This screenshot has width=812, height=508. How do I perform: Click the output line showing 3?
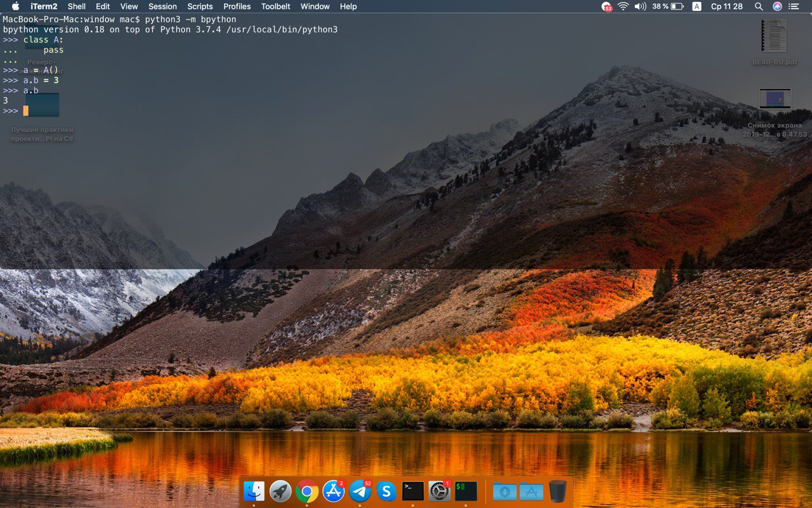click(x=6, y=100)
